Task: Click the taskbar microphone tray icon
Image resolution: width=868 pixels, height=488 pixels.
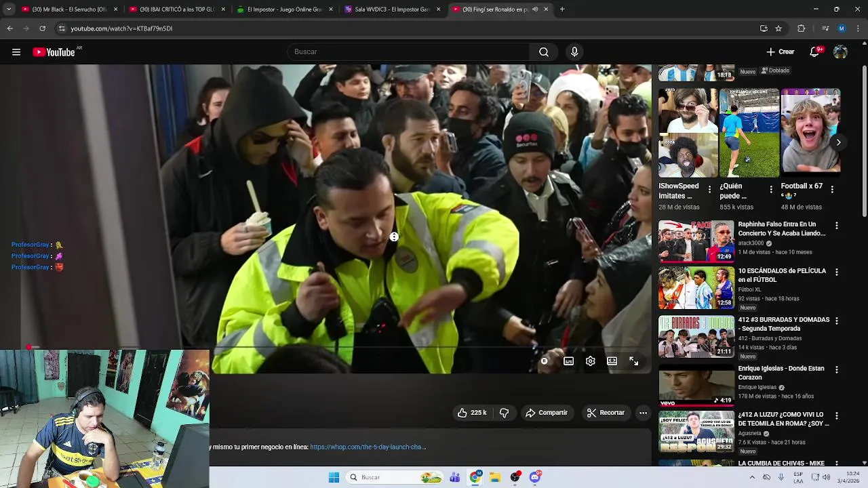Action: [781, 477]
